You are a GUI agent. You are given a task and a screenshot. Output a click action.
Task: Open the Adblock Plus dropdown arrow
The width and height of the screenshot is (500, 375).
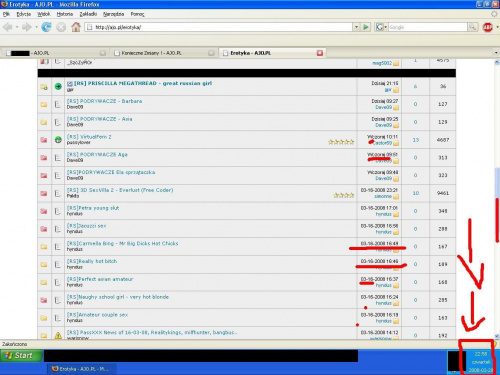(497, 27)
